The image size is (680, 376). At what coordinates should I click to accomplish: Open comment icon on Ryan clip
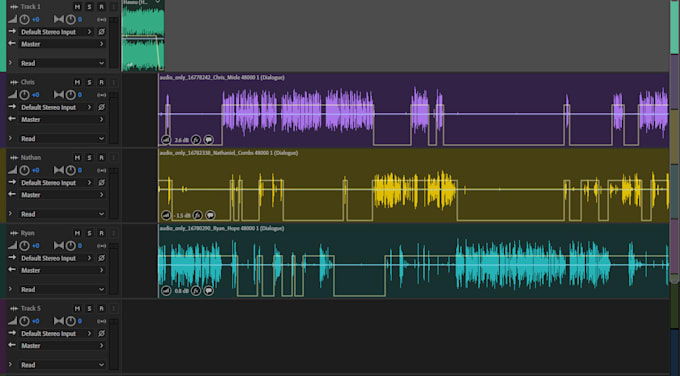(209, 291)
